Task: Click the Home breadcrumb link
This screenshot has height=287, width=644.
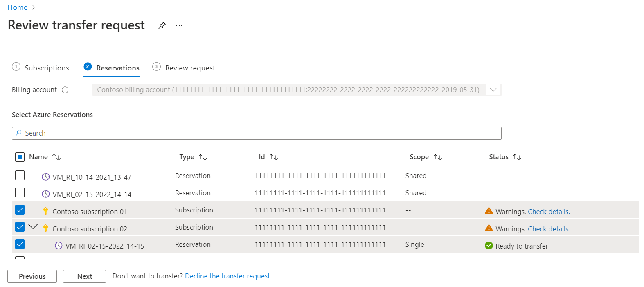Action: [x=18, y=7]
